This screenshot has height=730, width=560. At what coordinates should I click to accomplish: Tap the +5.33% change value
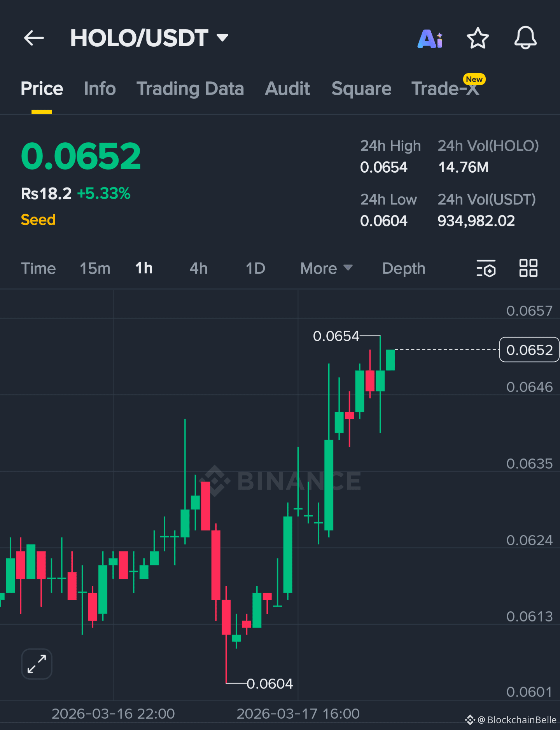(x=104, y=193)
